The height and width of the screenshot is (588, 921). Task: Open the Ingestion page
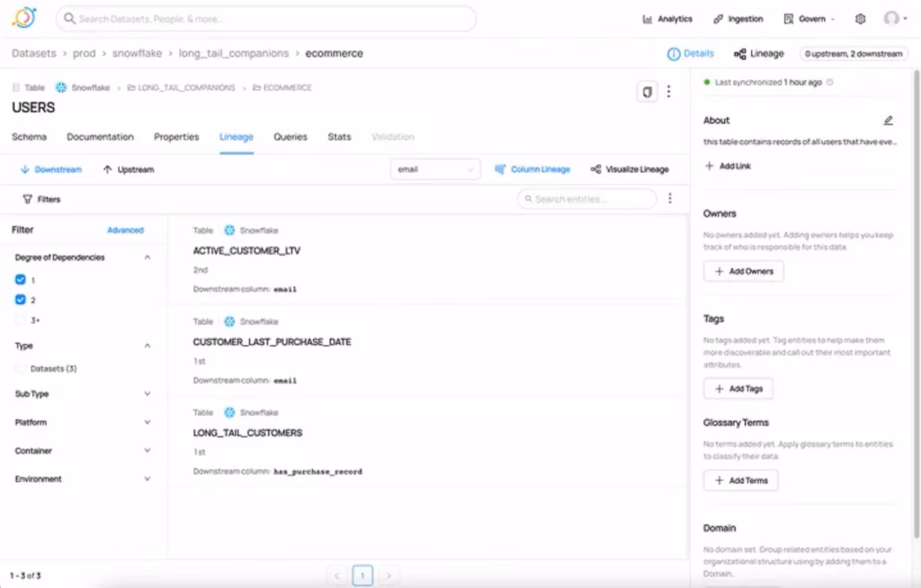738,18
